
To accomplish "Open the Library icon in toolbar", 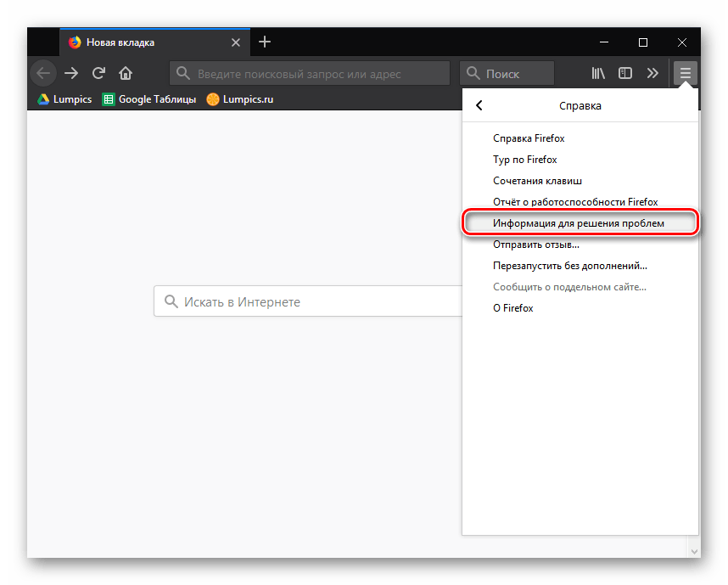I will click(598, 73).
